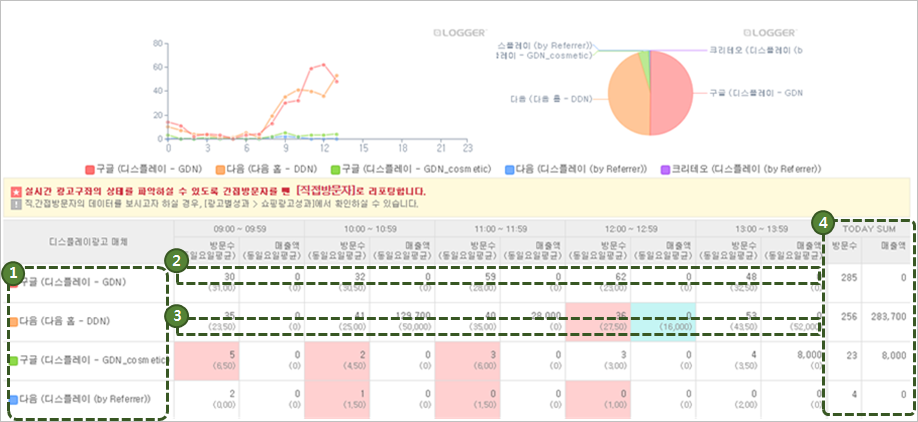The image size is (918, 422).
Task: Click the table row label 다음 (디스플레이 (by Referrer))
Action: [85, 399]
